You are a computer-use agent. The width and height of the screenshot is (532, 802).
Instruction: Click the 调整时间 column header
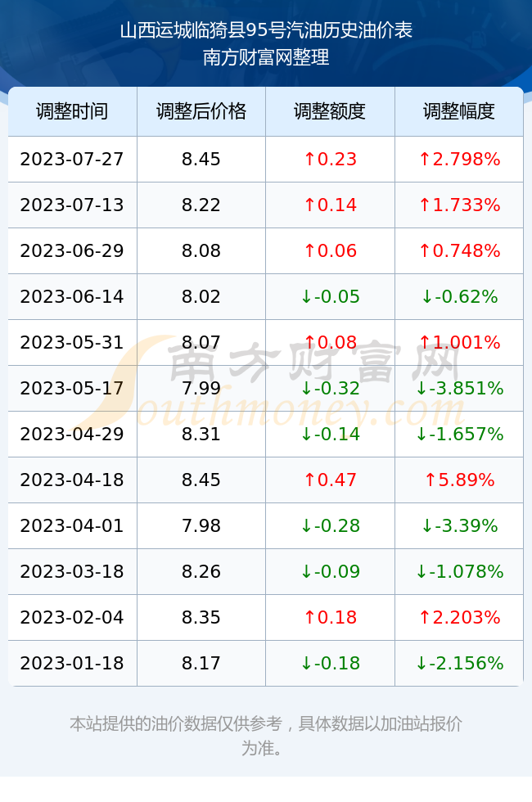point(72,111)
